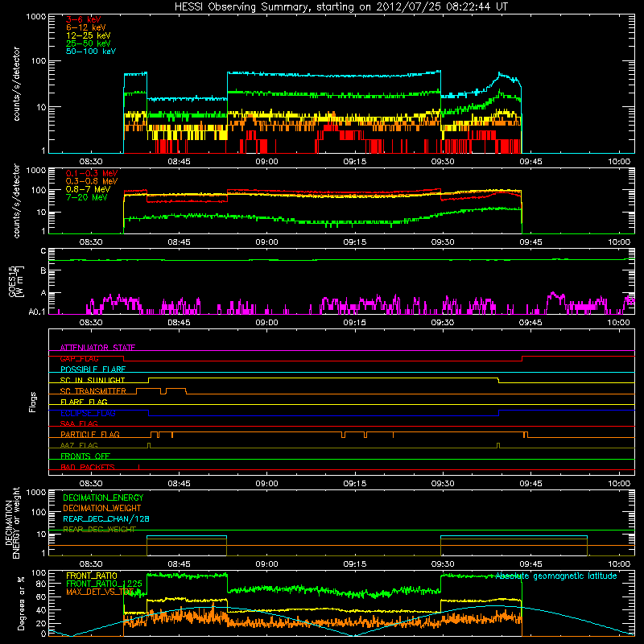Click the blue ECLIPSE_FLAG label
Viewport: 644px width, 644px height.
pyautogui.click(x=88, y=413)
